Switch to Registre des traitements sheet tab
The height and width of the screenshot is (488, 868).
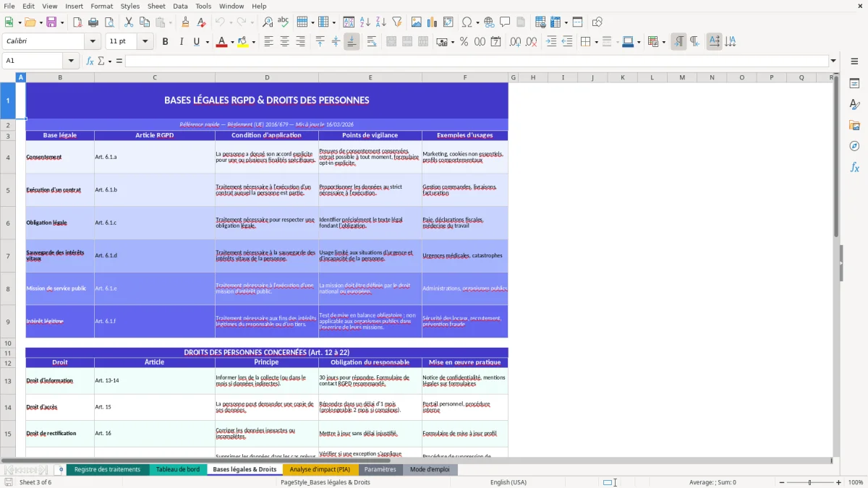click(107, 469)
